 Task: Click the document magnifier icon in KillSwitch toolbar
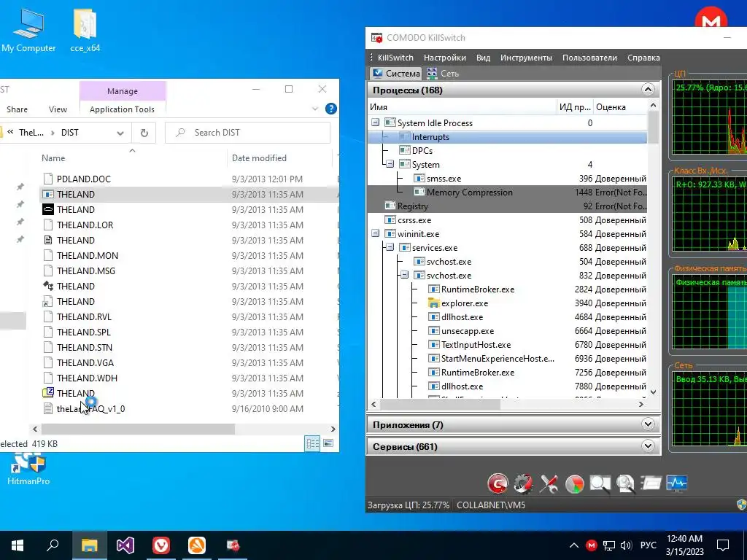coord(625,484)
